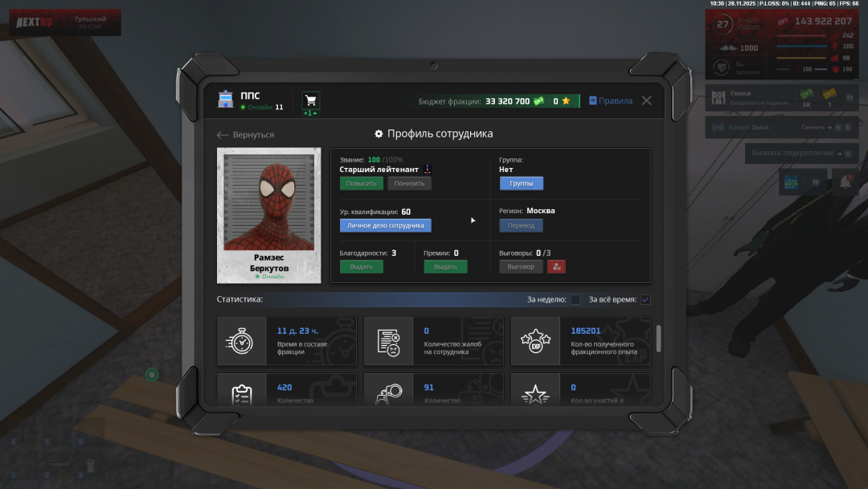This screenshot has height=489, width=868.
Task: Open the calendar icon in HUD
Action: pos(791,183)
